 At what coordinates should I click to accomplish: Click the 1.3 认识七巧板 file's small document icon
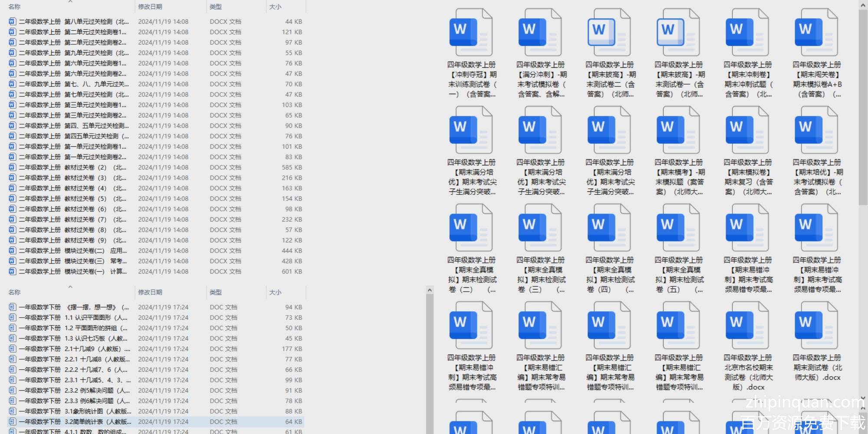[x=12, y=339]
